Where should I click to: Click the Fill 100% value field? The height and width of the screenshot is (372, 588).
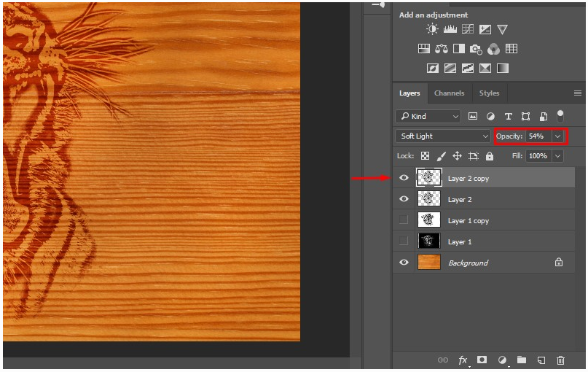pos(538,156)
